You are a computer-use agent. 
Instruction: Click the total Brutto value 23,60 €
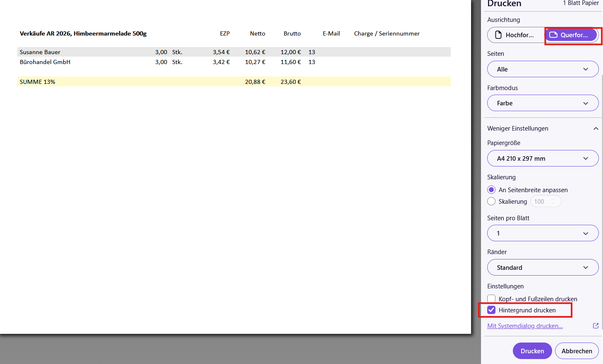(x=291, y=82)
